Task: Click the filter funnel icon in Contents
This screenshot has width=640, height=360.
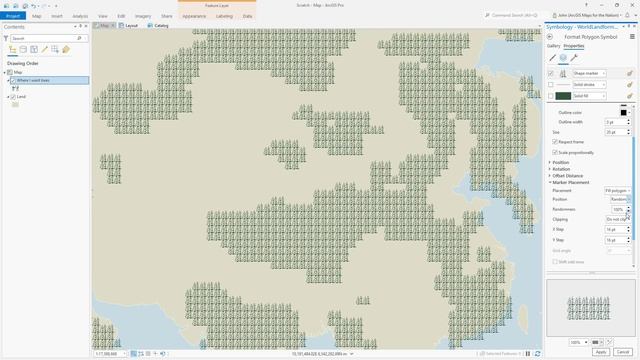Action: click(6, 38)
